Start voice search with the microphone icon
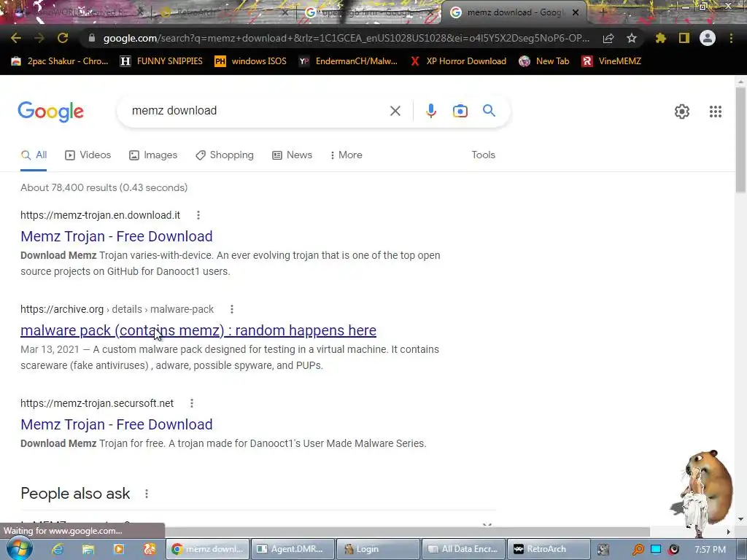 pyautogui.click(x=430, y=111)
